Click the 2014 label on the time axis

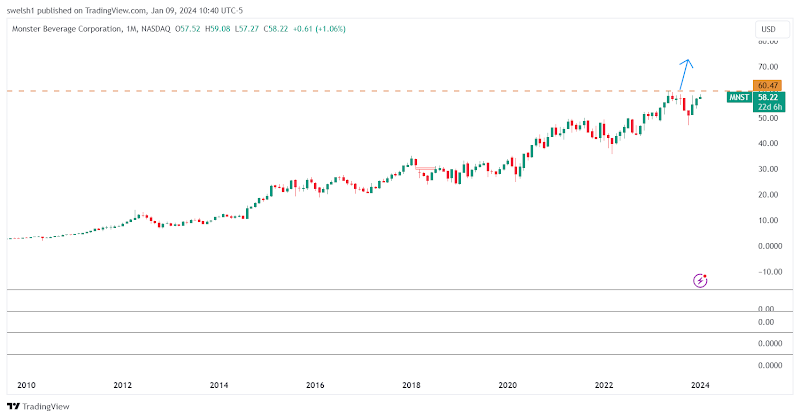[219, 385]
